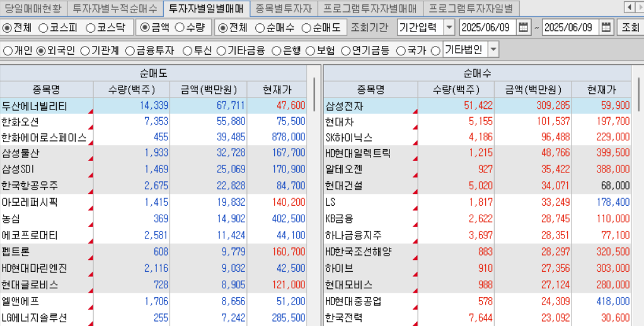The width and height of the screenshot is (644, 326).
Task: Select the 코스닥 radio button
Action: tap(90, 28)
